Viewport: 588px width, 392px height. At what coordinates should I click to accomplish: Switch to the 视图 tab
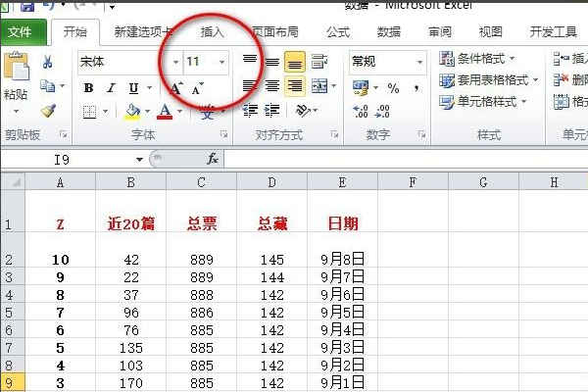pos(491,32)
